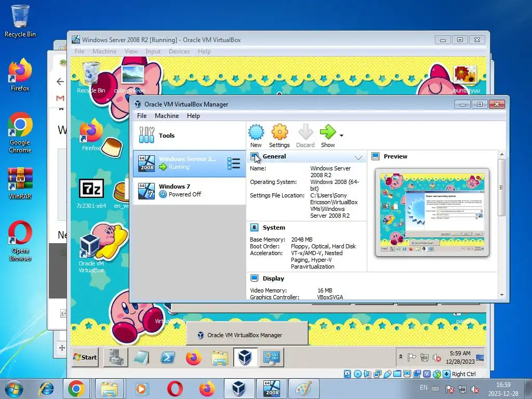Click the audio icon in VM status bar
The image size is (532, 399).
(367, 374)
